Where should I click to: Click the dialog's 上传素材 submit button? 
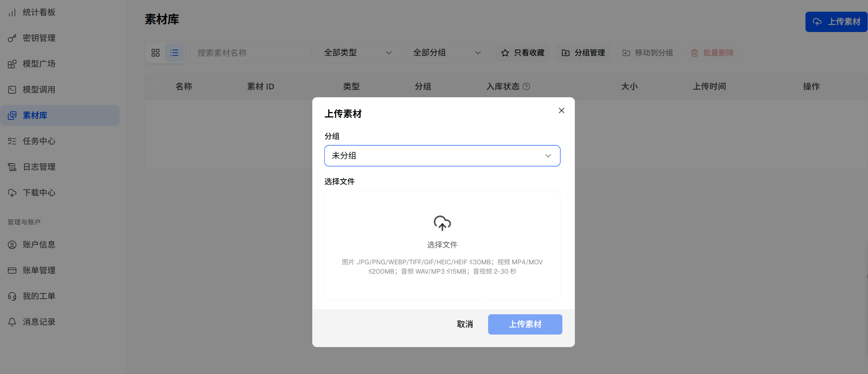click(x=525, y=324)
